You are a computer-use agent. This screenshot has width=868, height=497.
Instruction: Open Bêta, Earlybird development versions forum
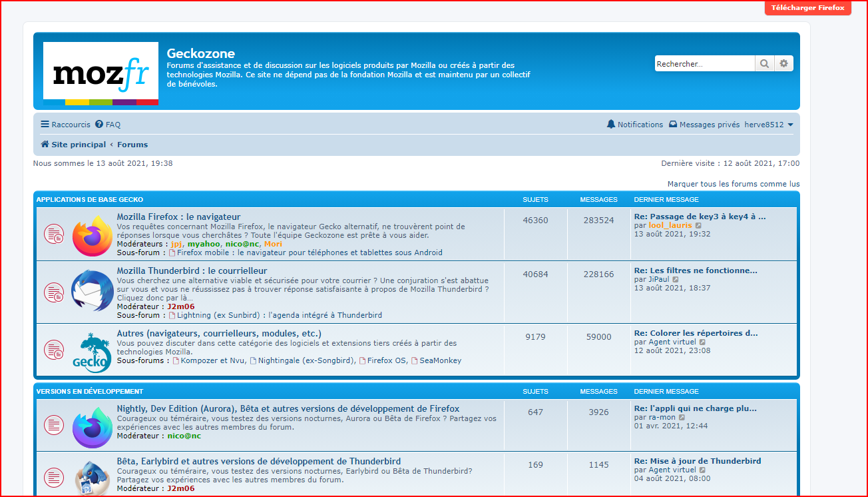pos(259,461)
